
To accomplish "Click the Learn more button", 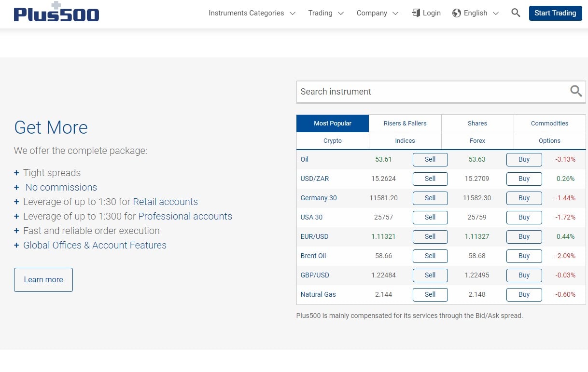I will pos(43,280).
